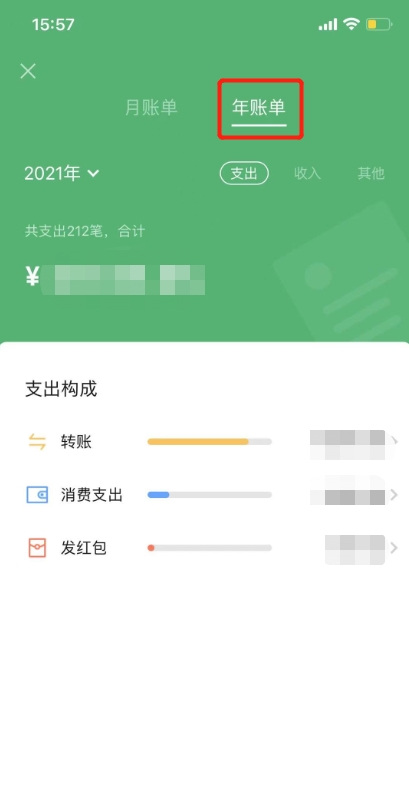
Task: Tap the yen ¥ currency symbol
Action: [x=33, y=277]
